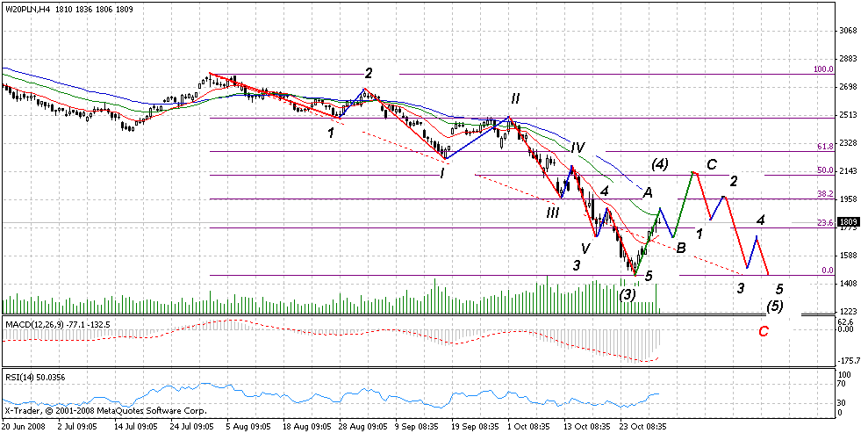
Task: Select the 38.2 Fibonacci level label
Action: click(825, 194)
